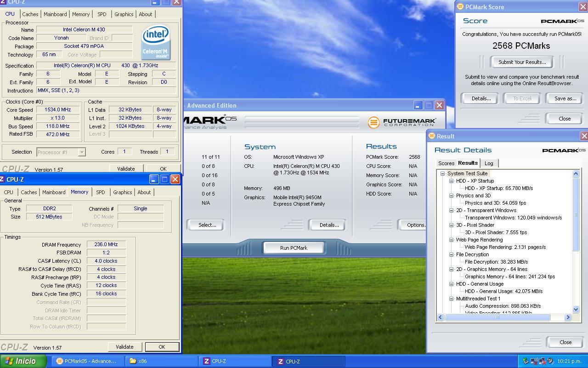This screenshot has height=368, width=588.
Task: Click the memory CPU-Z window title icon
Action: click(x=2, y=179)
